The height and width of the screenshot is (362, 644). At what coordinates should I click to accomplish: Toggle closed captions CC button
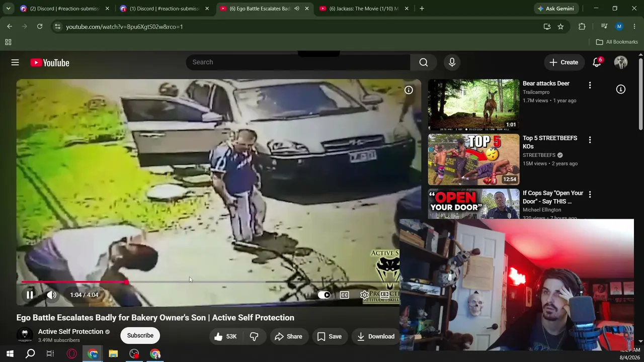[x=344, y=295]
